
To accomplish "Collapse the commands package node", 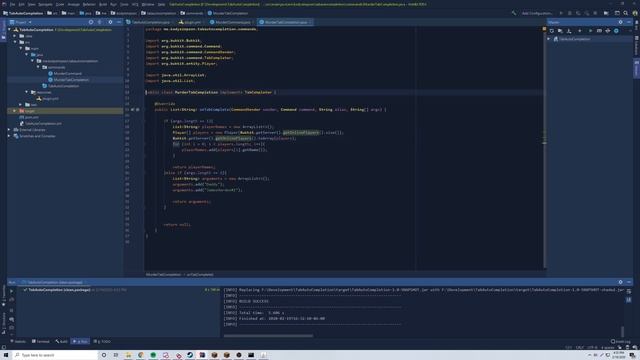I will pos(38,67).
